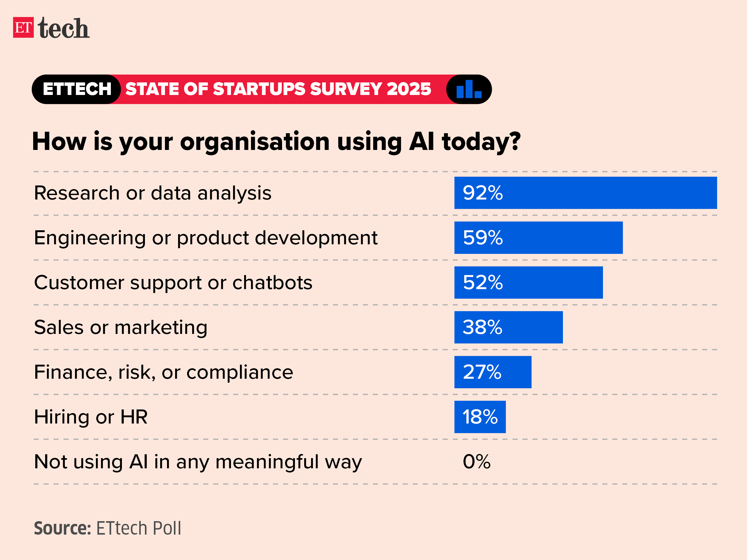This screenshot has width=747, height=560.
Task: Click the "tech" wordmark beside the ET logo
Action: point(64,28)
